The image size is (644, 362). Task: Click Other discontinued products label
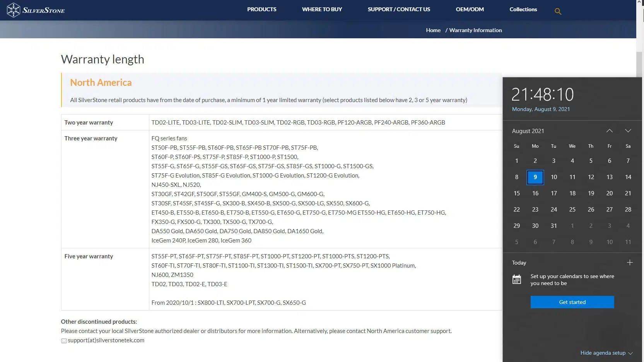[x=99, y=322]
